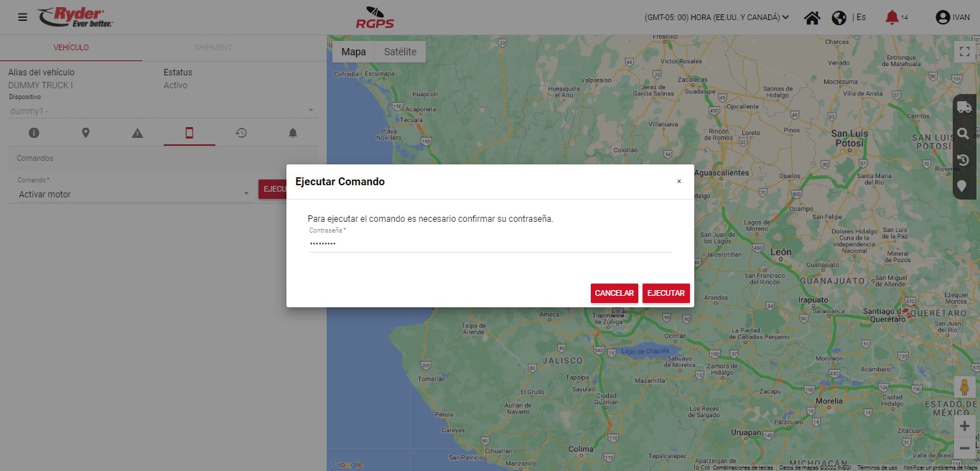The image size is (980, 471).
Task: Switch map to Satélite view
Action: tap(400, 52)
